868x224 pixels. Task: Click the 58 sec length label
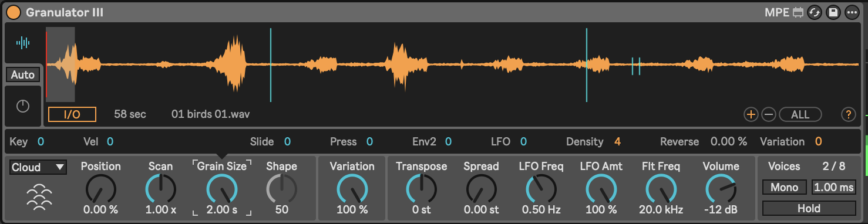coord(130,114)
